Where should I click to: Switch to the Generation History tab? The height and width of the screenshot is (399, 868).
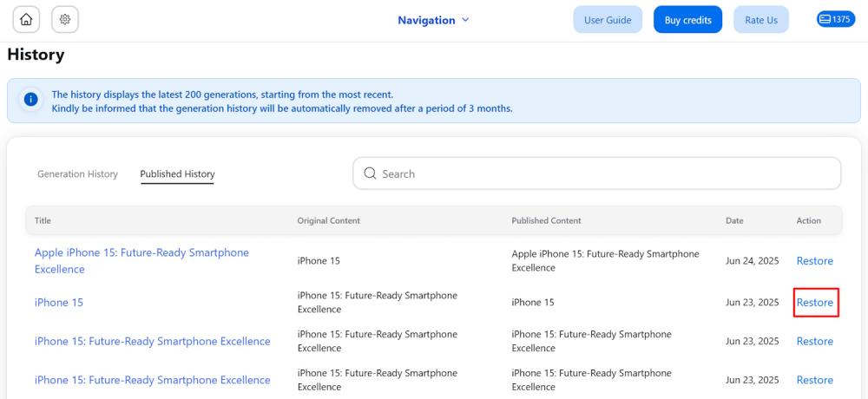tap(77, 173)
